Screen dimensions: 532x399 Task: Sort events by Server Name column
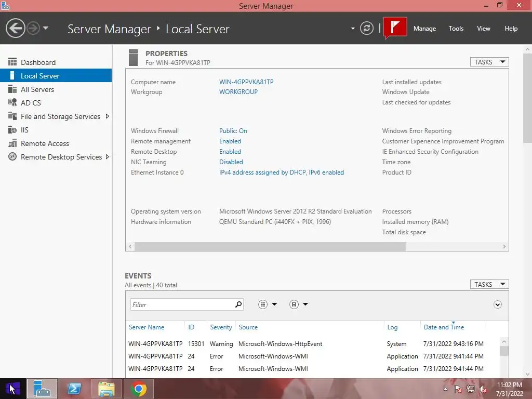[x=146, y=327]
